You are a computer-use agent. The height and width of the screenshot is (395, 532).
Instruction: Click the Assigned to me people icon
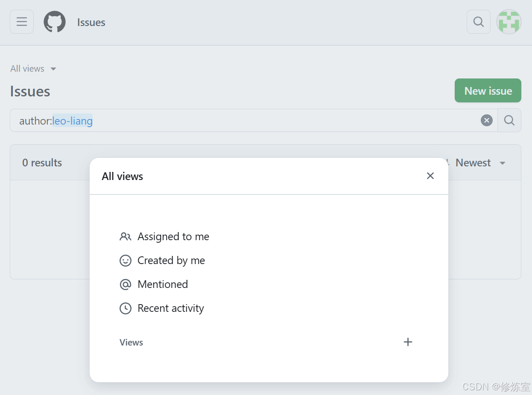(x=126, y=237)
